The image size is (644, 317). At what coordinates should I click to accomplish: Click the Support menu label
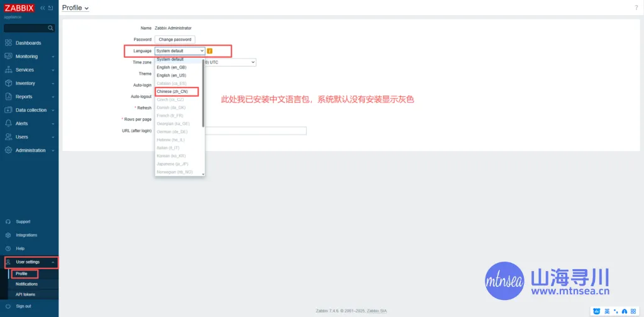click(x=23, y=222)
